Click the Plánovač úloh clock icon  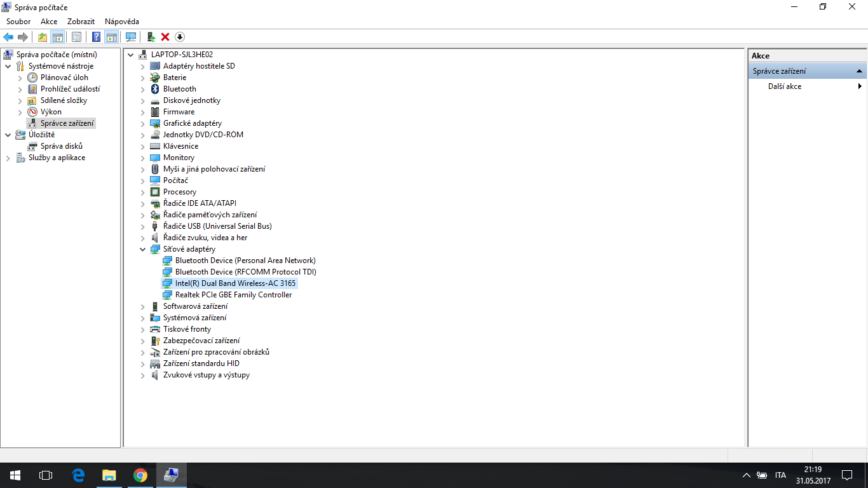point(32,78)
